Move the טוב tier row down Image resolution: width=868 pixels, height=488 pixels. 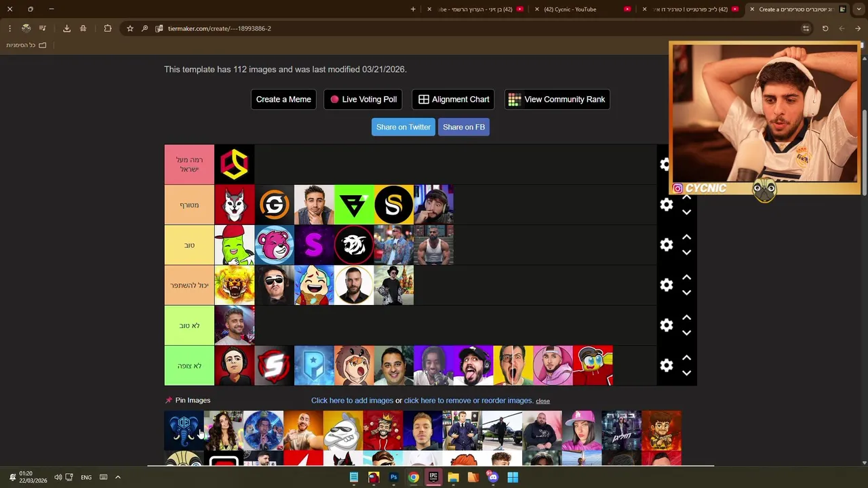[x=686, y=252]
